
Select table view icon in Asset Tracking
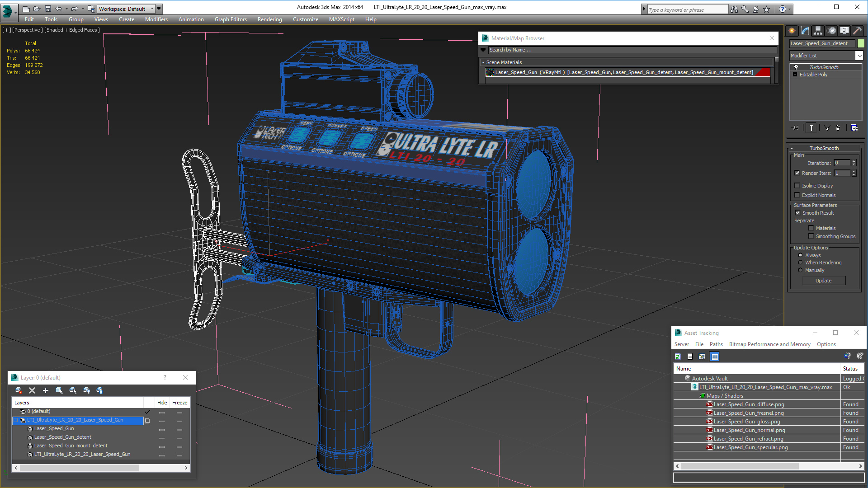715,357
